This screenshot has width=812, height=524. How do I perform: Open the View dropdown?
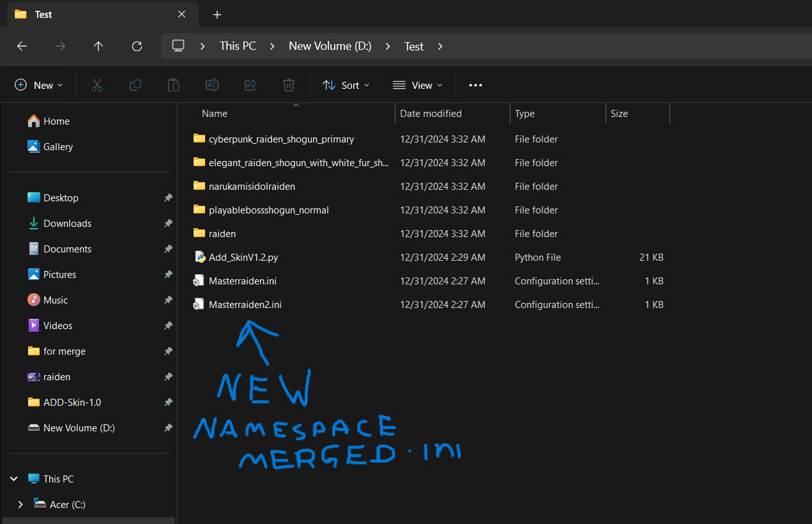pos(418,84)
